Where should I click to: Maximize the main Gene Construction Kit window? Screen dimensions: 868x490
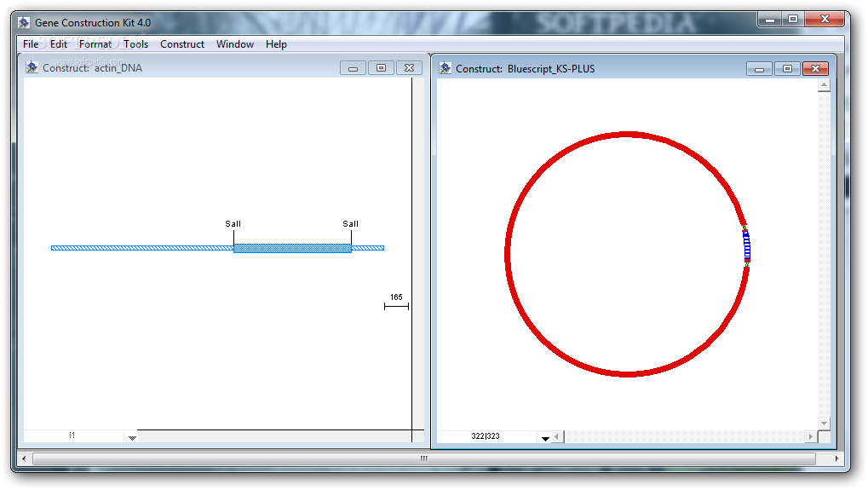click(793, 20)
